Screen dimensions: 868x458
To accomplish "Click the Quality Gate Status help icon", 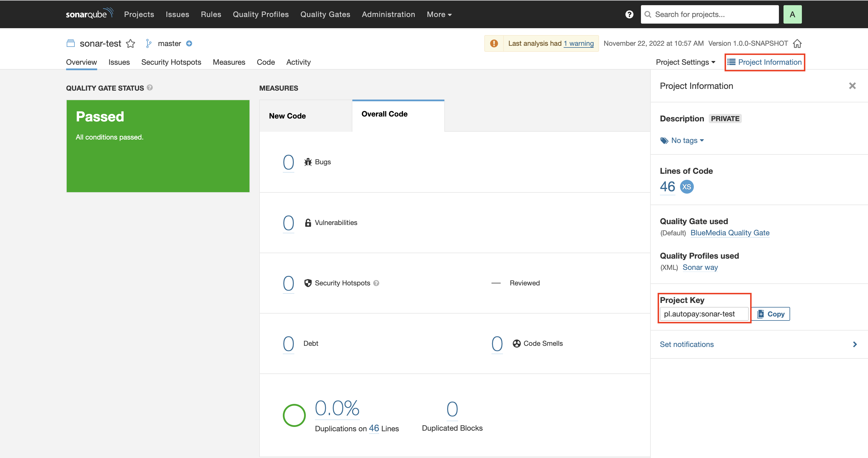I will 150,88.
